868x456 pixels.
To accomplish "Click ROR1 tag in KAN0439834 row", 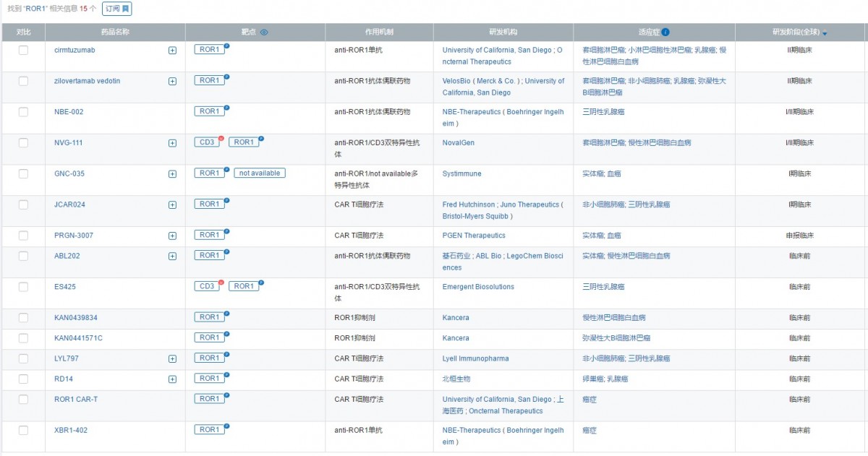I will [210, 317].
